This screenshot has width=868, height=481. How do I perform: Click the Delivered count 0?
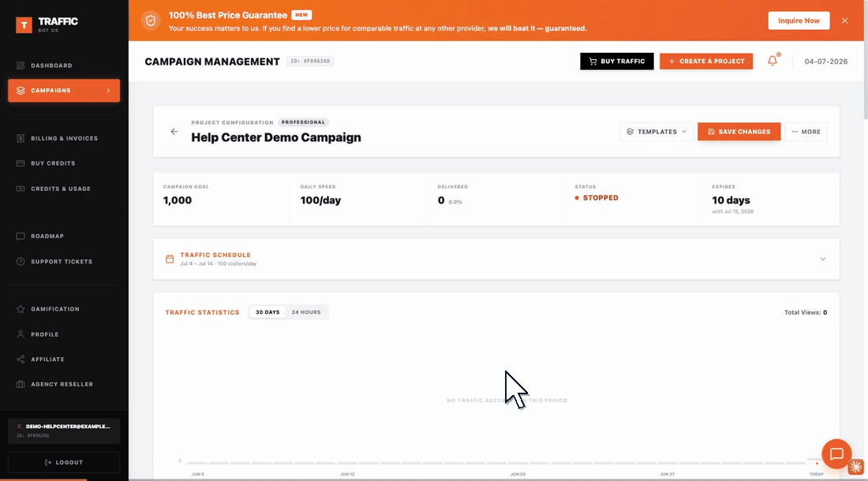[x=441, y=201]
